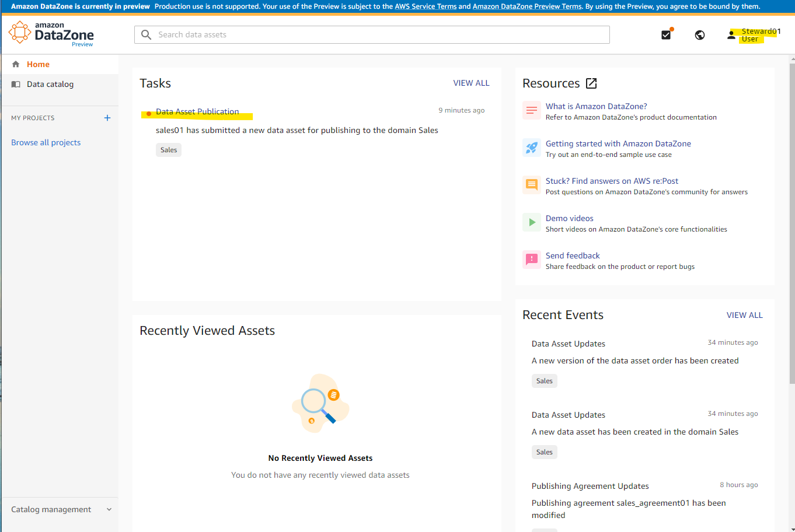Viewport: 795px width, 532px height.
Task: Click 'Publishing Agreement Updates' event title
Action: click(x=590, y=486)
